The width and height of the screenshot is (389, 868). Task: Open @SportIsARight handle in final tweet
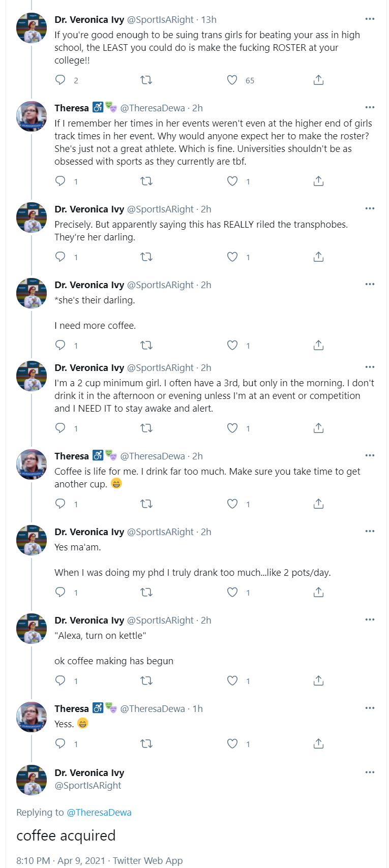(88, 785)
